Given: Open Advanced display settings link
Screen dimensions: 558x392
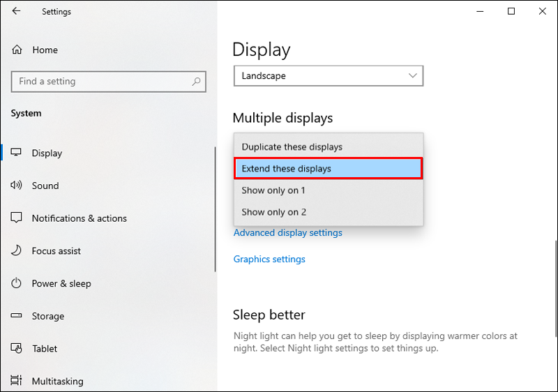Looking at the screenshot, I should [x=288, y=233].
